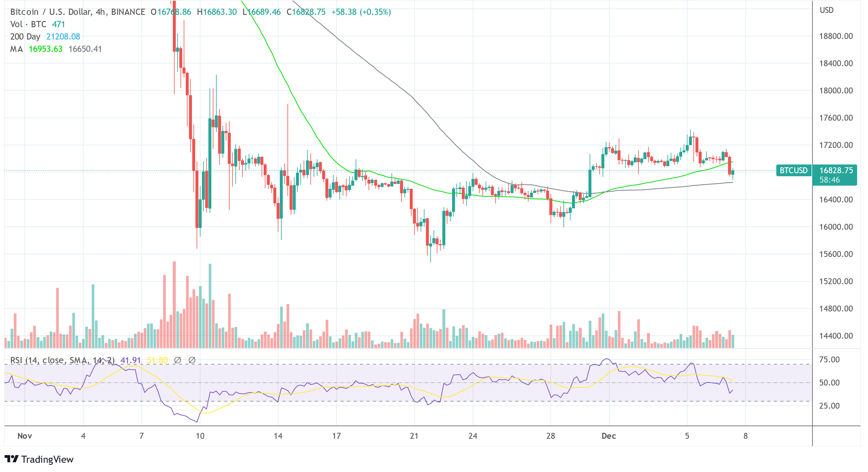Click the date 21 on time axis

414,436
